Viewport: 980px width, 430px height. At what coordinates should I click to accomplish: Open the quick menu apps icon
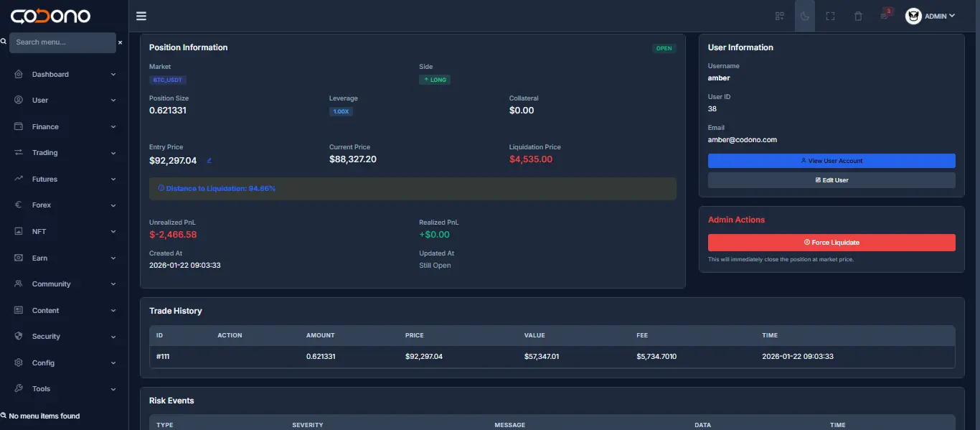tap(779, 15)
